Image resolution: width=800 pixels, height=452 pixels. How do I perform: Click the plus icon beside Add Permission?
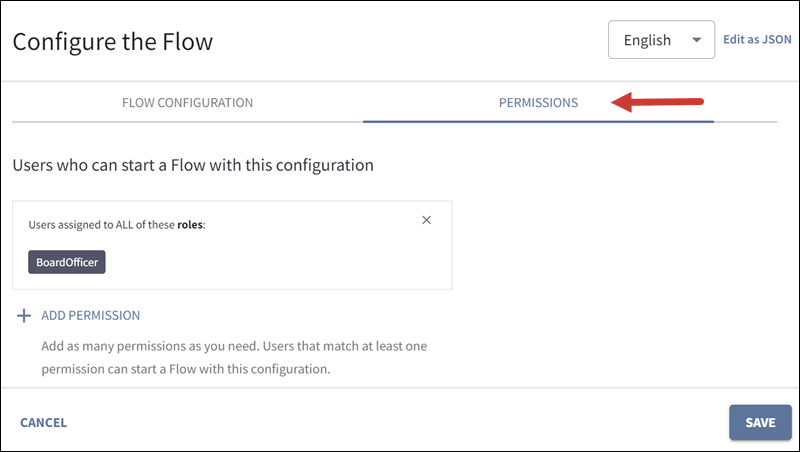(24, 316)
